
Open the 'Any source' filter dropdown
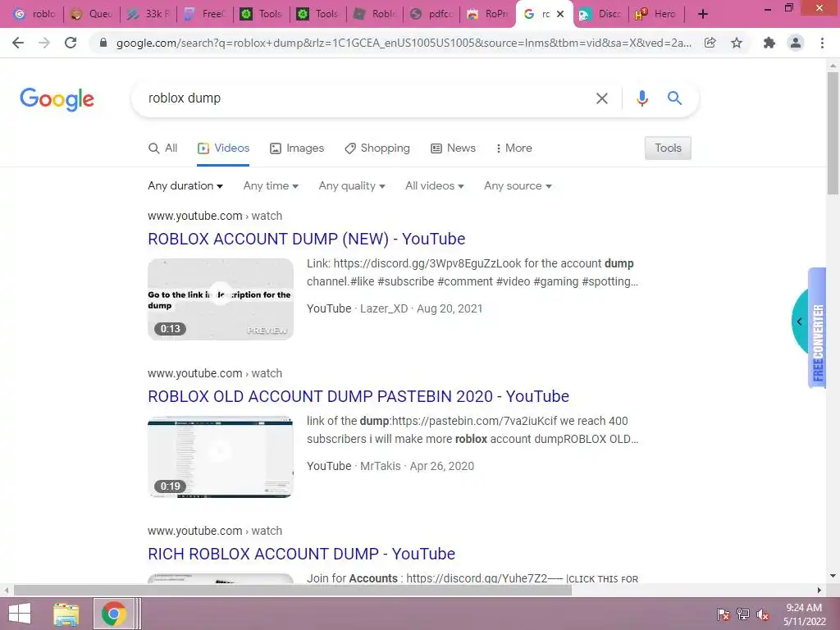coord(518,186)
